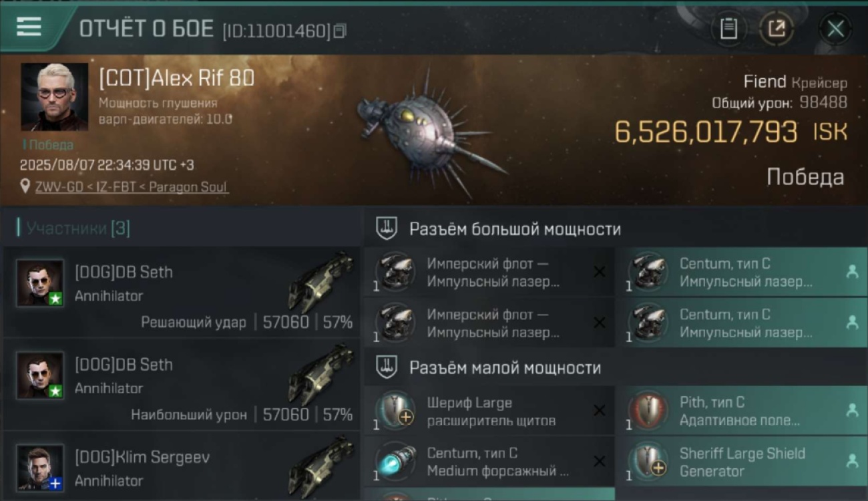Open Alex Rif 80's portrait
The width and height of the screenshot is (868, 501).
tap(54, 97)
